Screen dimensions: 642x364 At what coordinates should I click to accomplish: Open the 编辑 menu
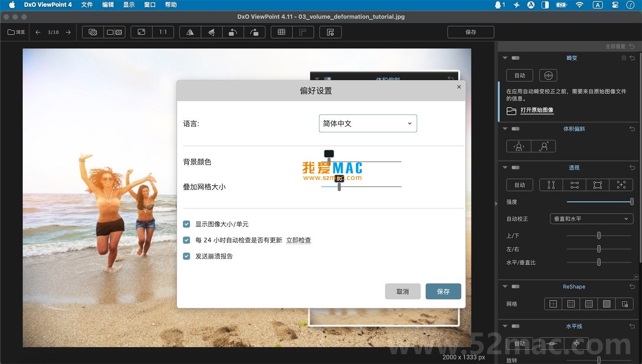tap(108, 5)
